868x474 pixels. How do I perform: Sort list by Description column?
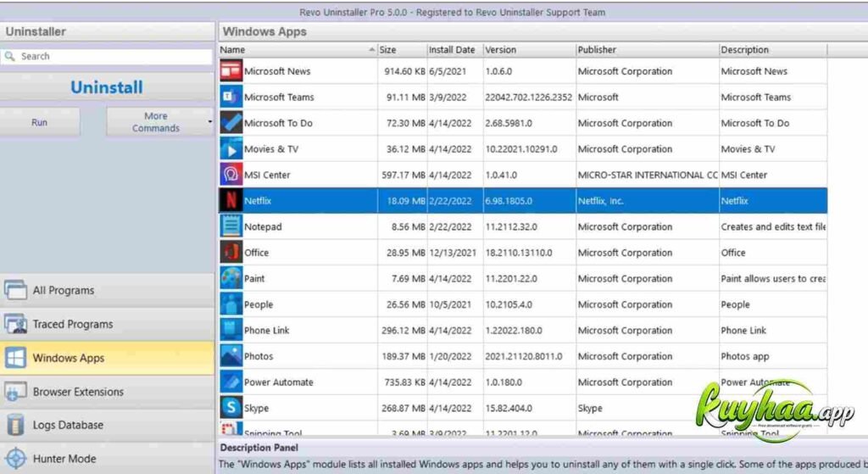click(x=773, y=50)
